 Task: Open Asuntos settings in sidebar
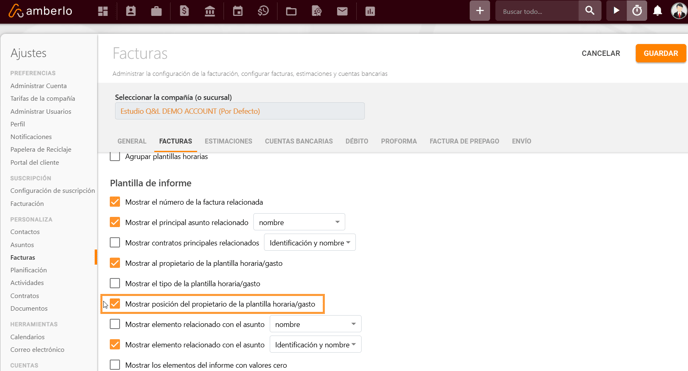point(22,245)
